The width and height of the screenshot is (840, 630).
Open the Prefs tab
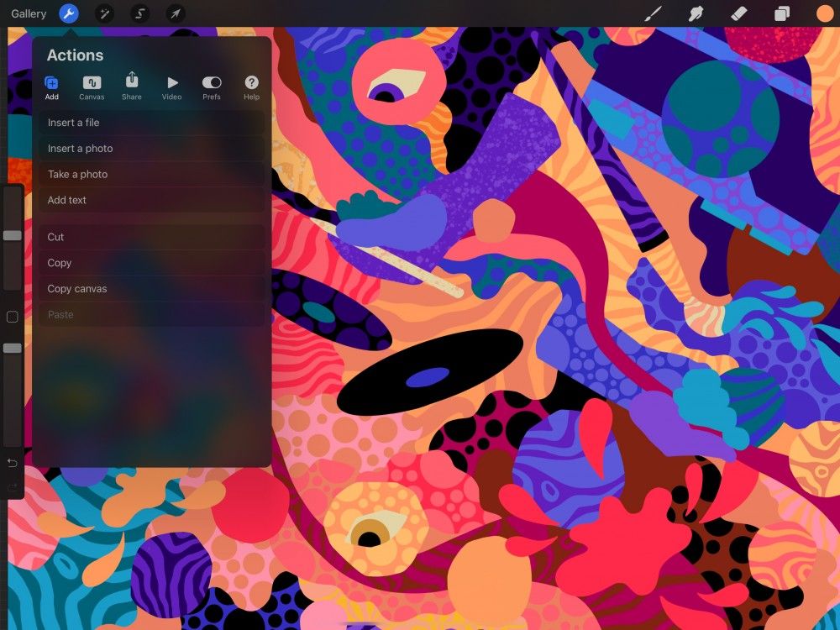(x=211, y=87)
